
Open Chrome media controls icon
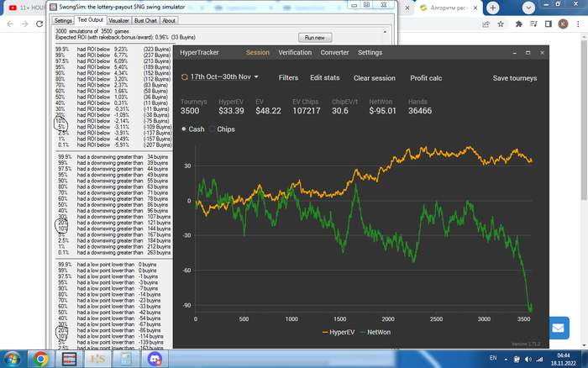coord(533,24)
